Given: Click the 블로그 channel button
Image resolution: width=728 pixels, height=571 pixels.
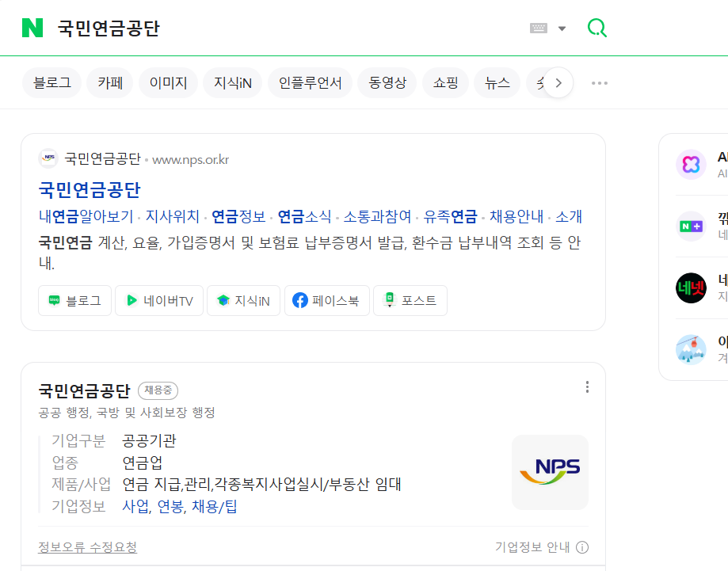Looking at the screenshot, I should [74, 301].
